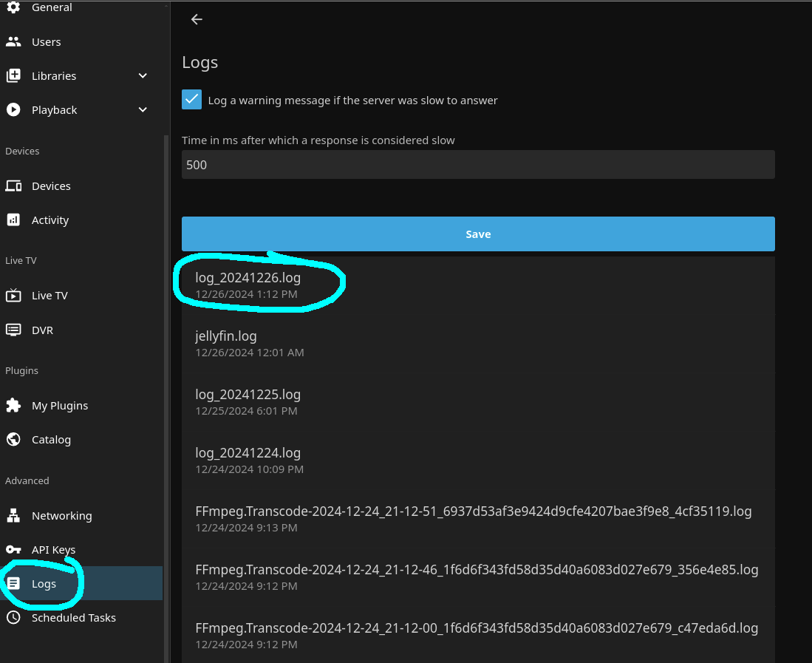Screen dimensions: 812x663
Task: Click the API Keys key icon
Action: [x=13, y=550]
